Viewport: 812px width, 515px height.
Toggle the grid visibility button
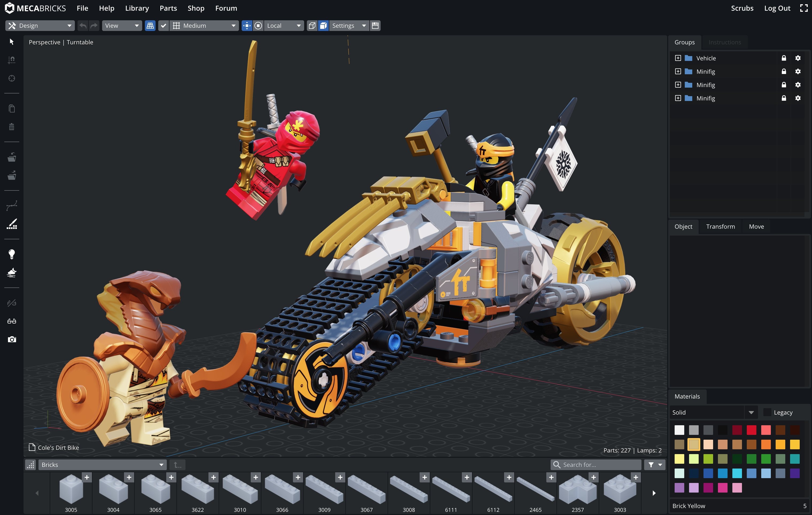click(150, 25)
